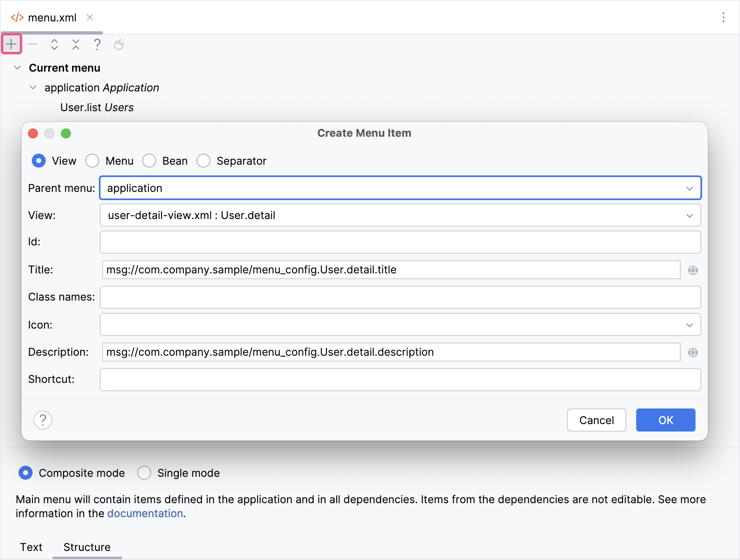Viewport: 740px width, 560px height.
Task: Click the globe icon beside Description field
Action: (693, 352)
